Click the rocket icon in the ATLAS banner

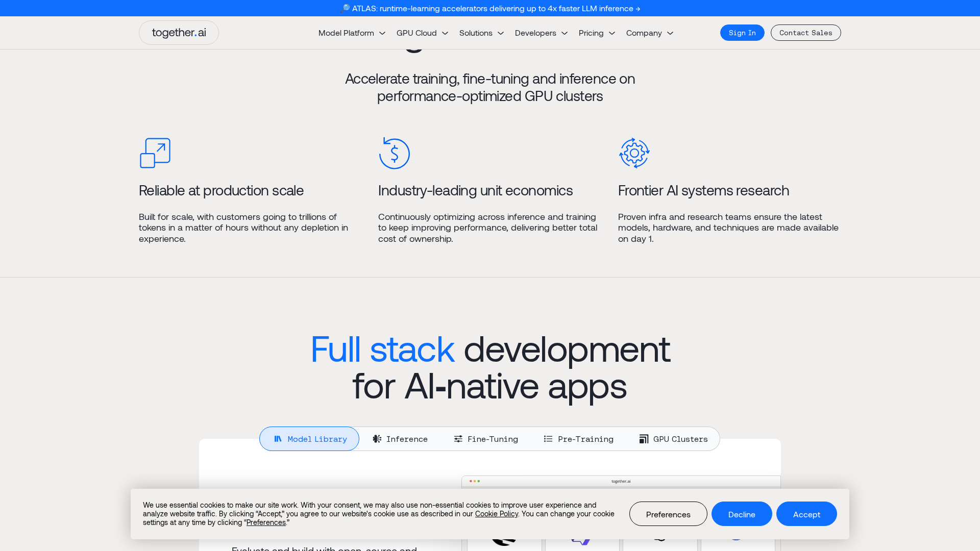(345, 8)
